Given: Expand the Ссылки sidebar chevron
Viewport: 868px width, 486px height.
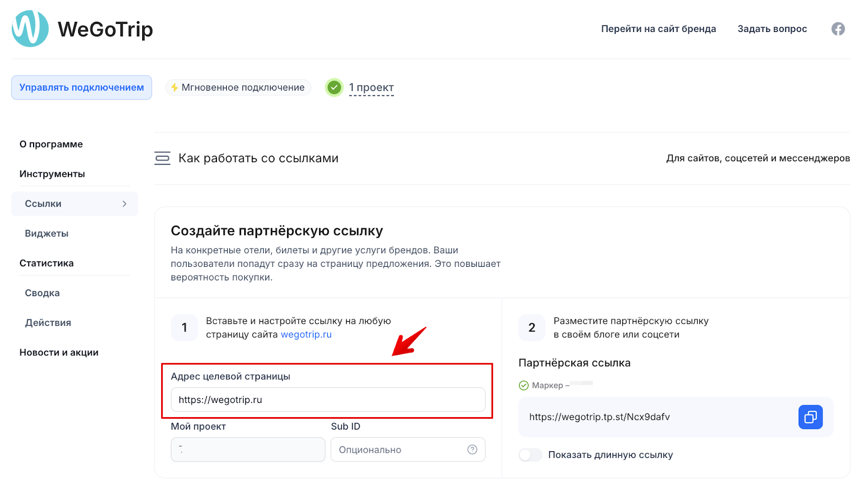Looking at the screenshot, I should pos(124,204).
